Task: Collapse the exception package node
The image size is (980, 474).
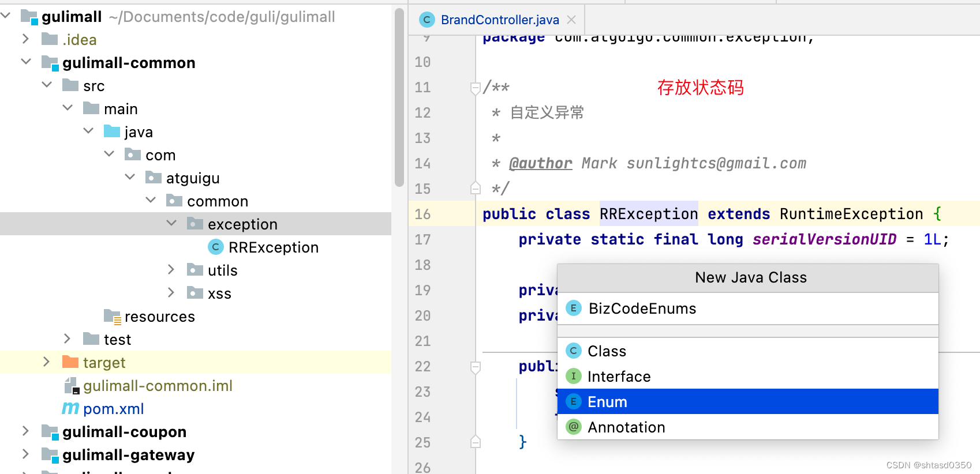Action: click(171, 223)
